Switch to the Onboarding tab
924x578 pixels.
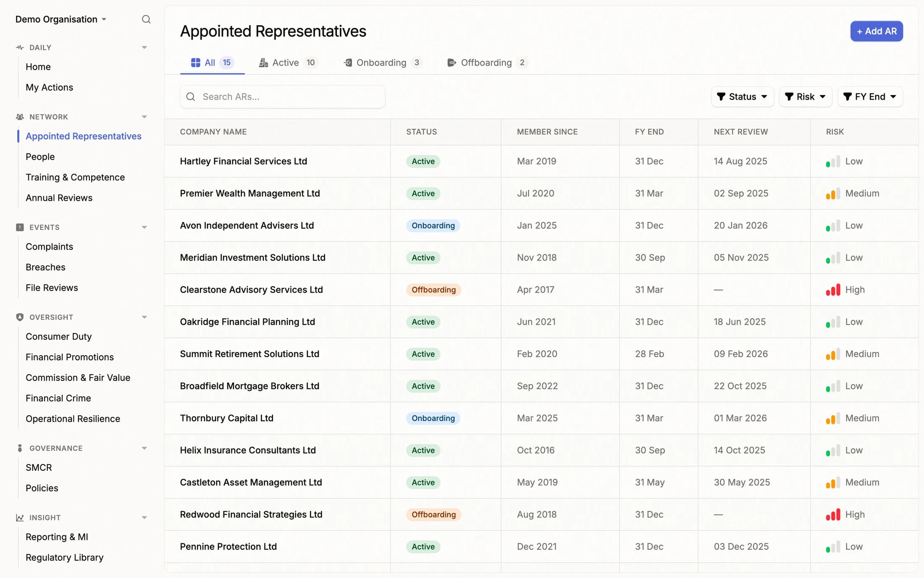coord(383,63)
